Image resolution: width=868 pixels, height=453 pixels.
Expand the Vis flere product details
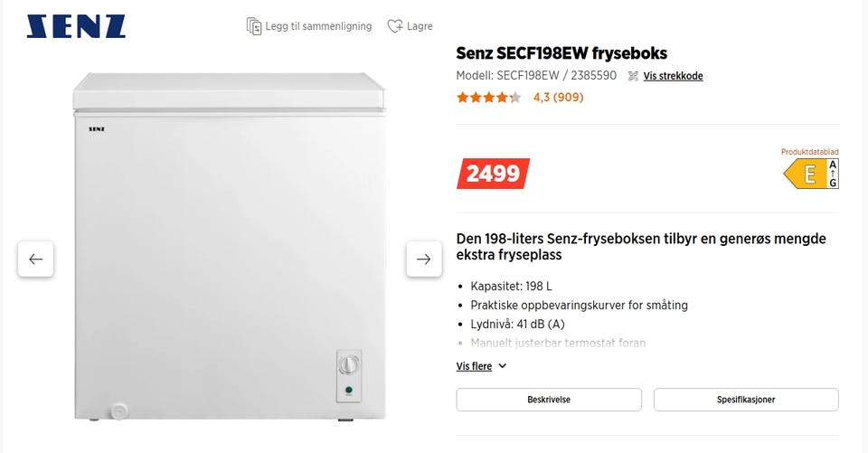point(474,366)
